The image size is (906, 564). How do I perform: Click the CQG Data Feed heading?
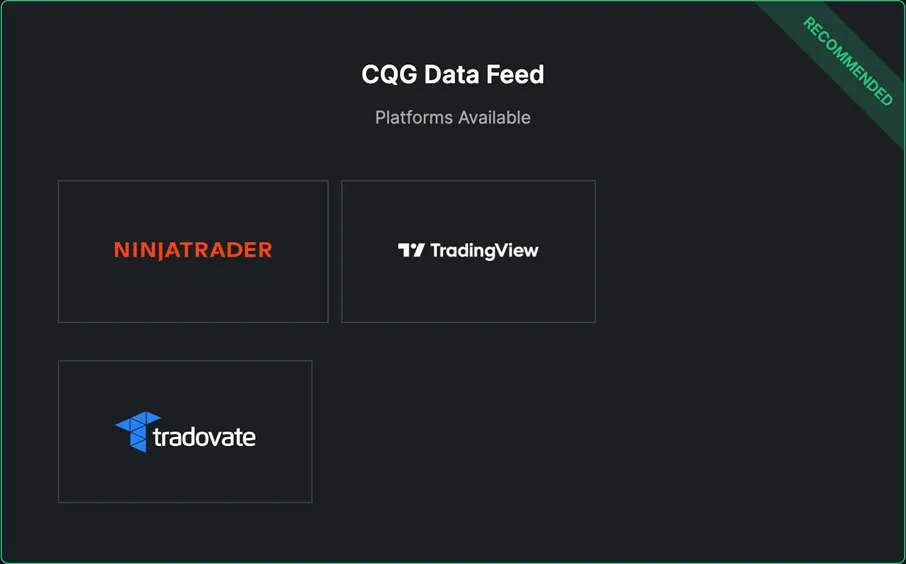click(453, 74)
